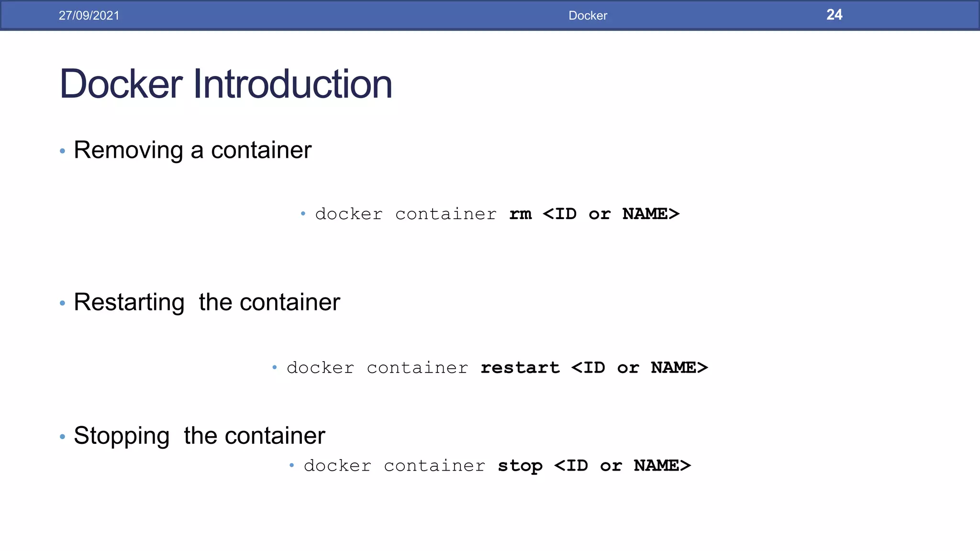
Task: Click the docker container restart command
Action: click(497, 368)
